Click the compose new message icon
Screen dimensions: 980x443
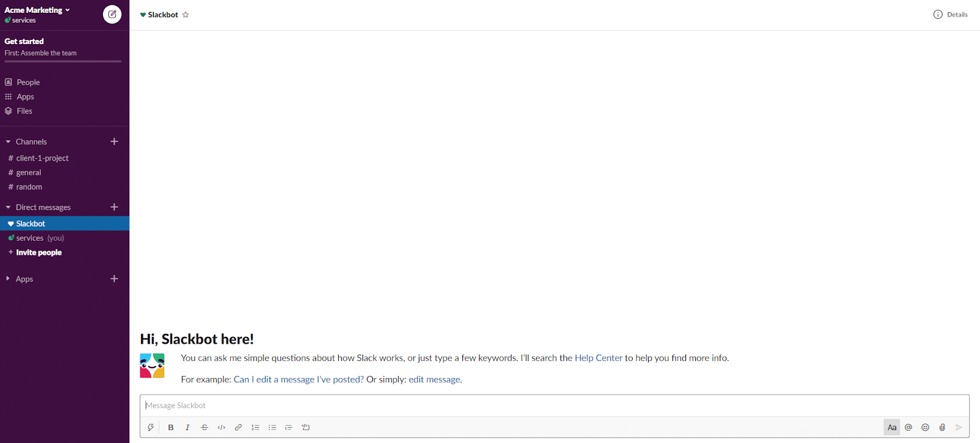pos(112,14)
